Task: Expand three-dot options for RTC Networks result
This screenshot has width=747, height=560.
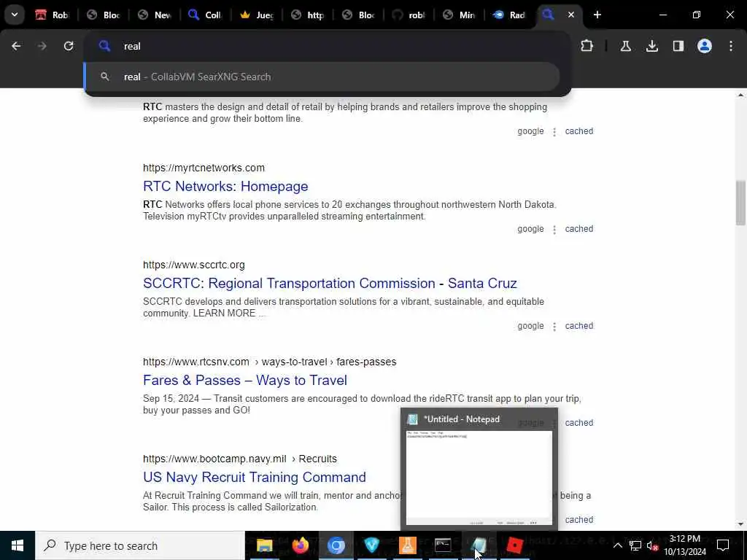Action: click(554, 230)
